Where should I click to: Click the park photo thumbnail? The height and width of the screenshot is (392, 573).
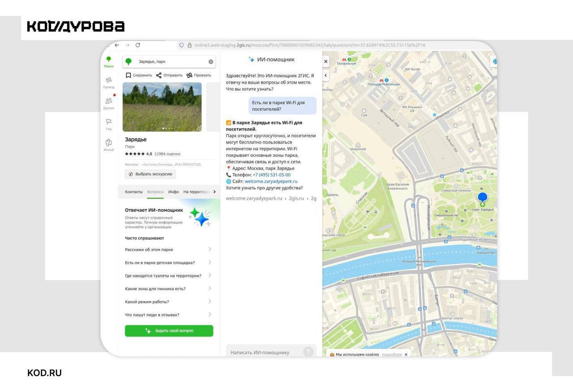(x=162, y=107)
